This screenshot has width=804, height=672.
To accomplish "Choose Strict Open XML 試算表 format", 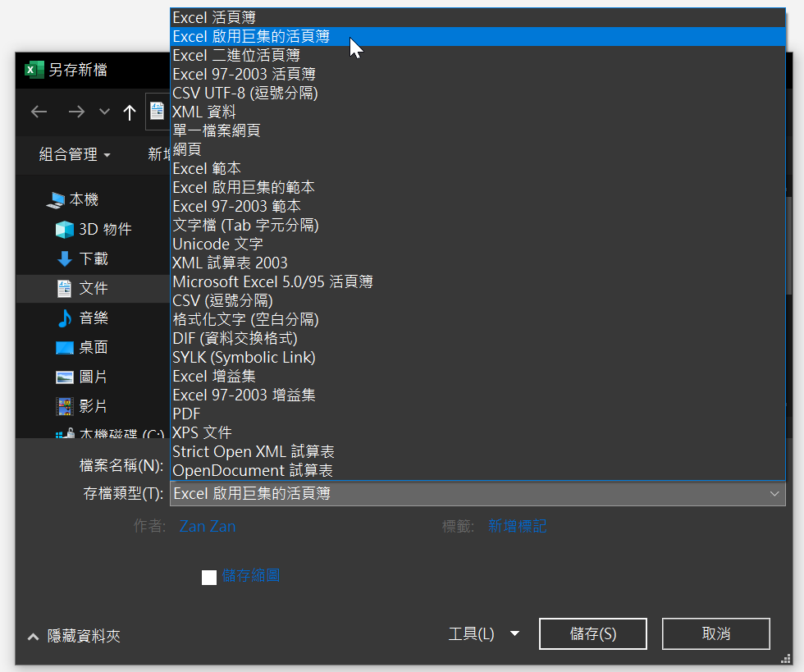I will click(477, 452).
